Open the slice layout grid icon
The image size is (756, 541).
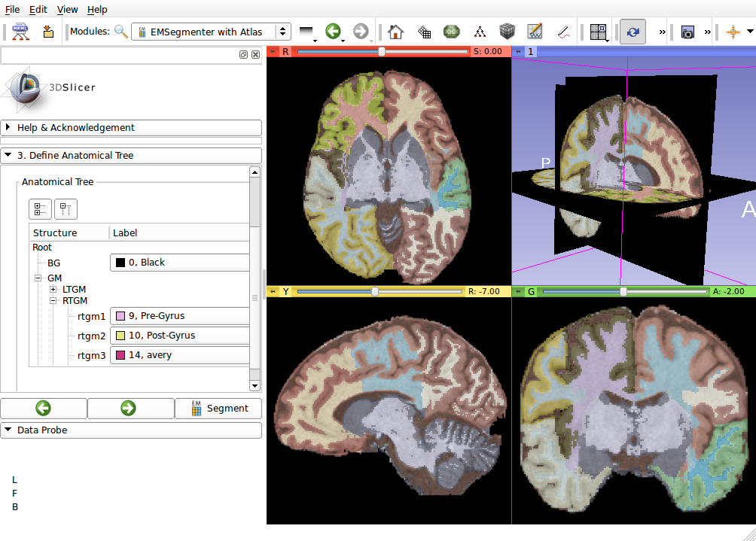599,32
